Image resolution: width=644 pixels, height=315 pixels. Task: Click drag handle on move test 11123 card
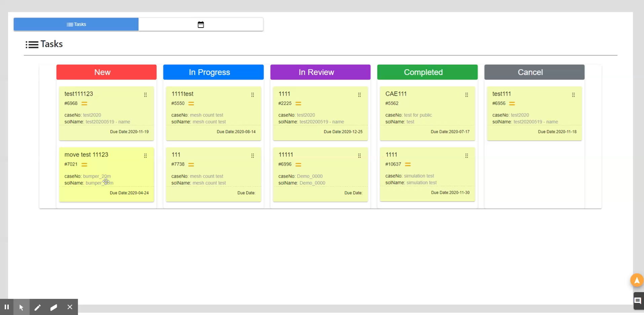click(x=145, y=156)
